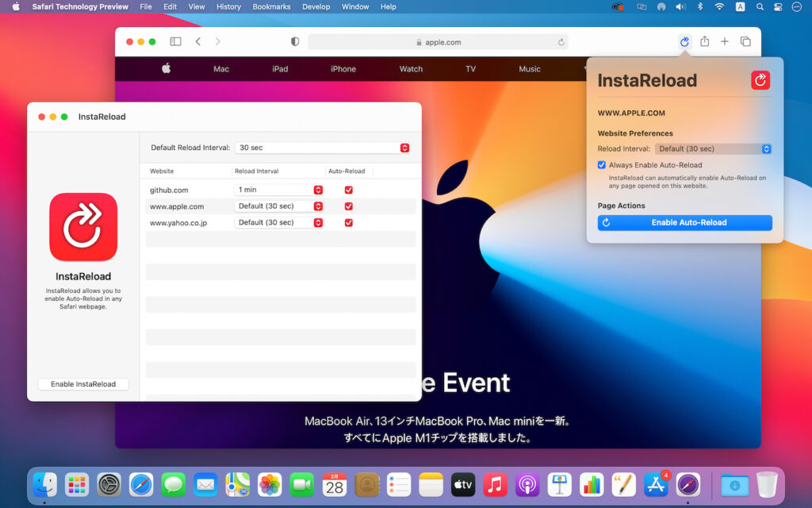Click the back navigation arrow in Safari
The height and width of the screenshot is (508, 812).
[x=198, y=41]
